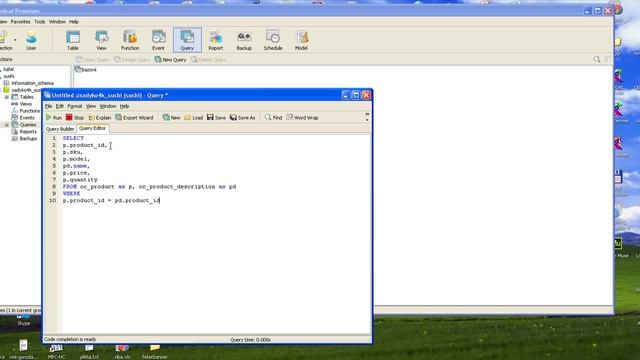
Task: Click line 'p.quantity' in the editor
Action: pyautogui.click(x=80, y=180)
